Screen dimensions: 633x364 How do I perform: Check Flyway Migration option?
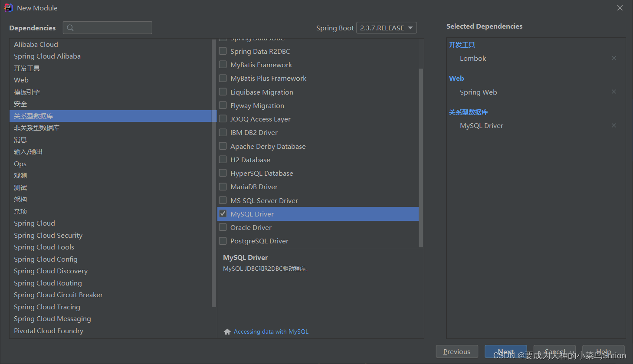pyautogui.click(x=223, y=105)
